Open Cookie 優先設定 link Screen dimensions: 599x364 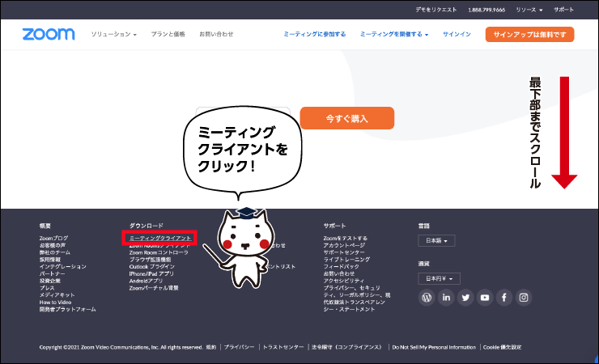[502, 347]
